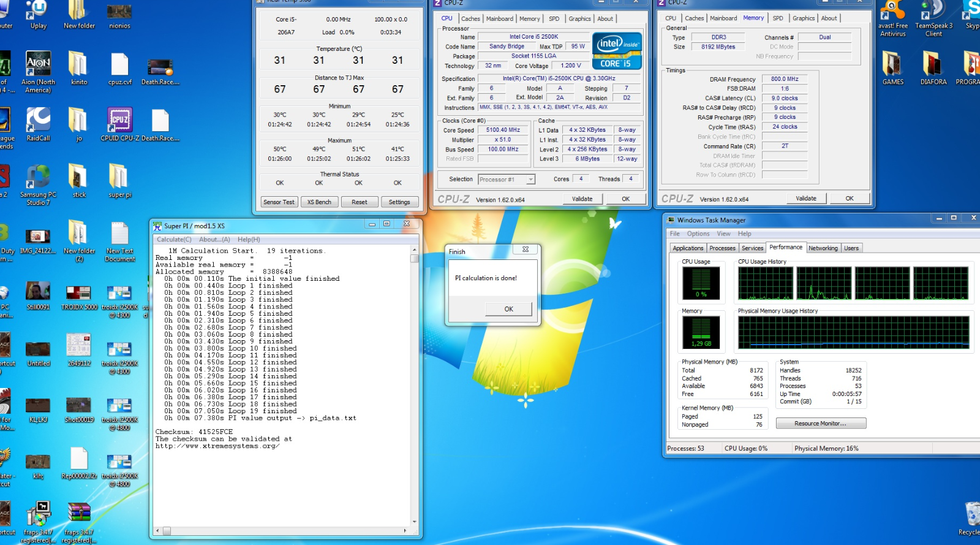
Task: Close the Finish dialog
Action: coord(525,250)
